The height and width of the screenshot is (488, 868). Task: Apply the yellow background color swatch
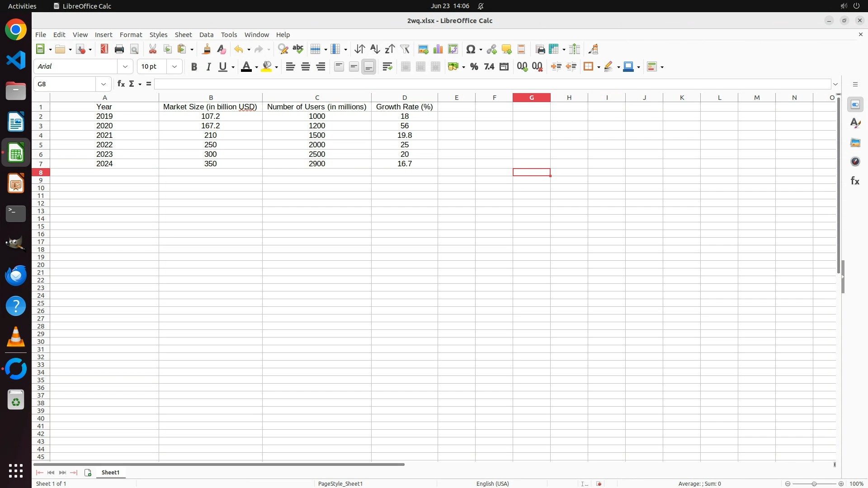pyautogui.click(x=267, y=67)
